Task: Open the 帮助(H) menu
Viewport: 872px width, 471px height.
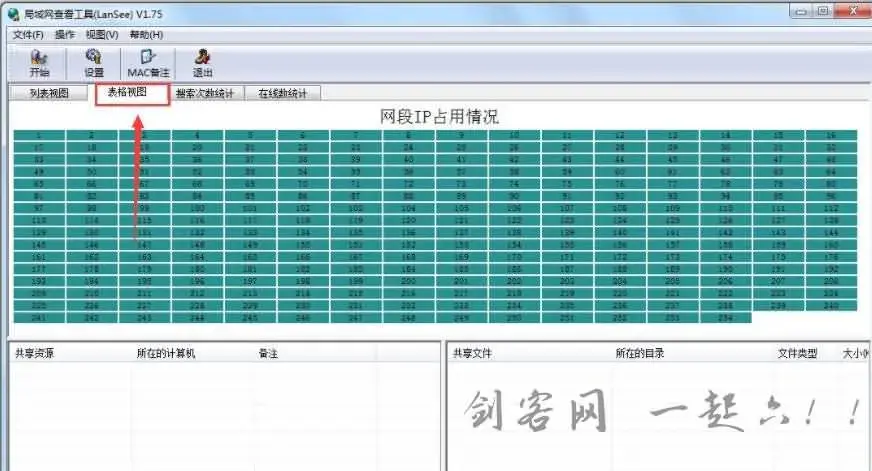Action: [x=146, y=34]
